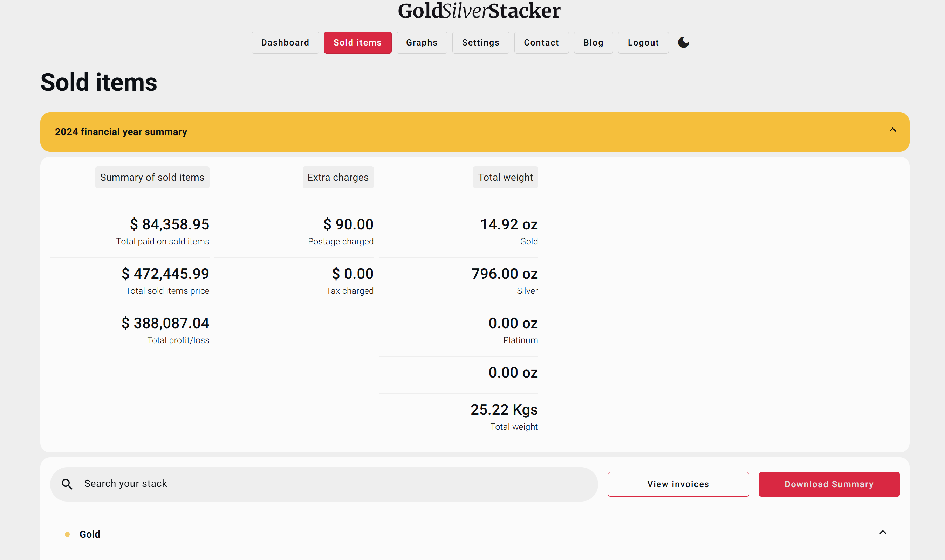Viewport: 945px width, 560px height.
Task: Click the search magnifier icon
Action: click(x=67, y=484)
